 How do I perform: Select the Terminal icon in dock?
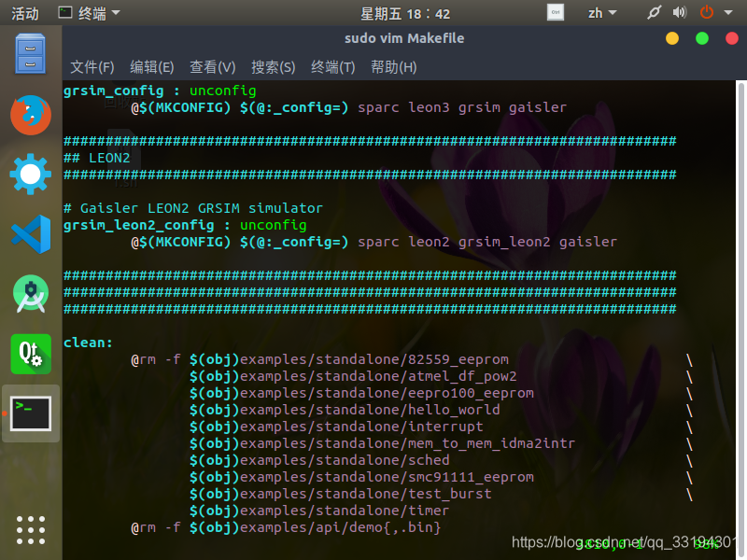click(x=31, y=413)
